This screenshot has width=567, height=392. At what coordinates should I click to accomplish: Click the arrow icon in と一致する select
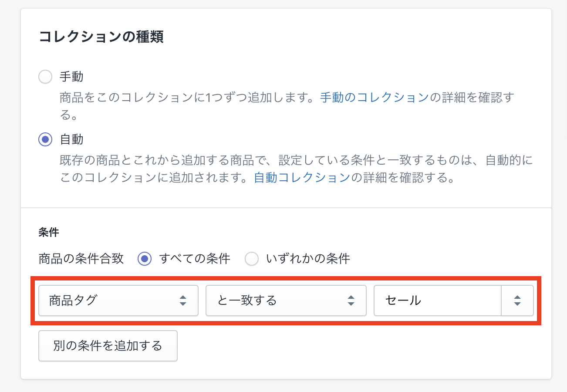351,300
